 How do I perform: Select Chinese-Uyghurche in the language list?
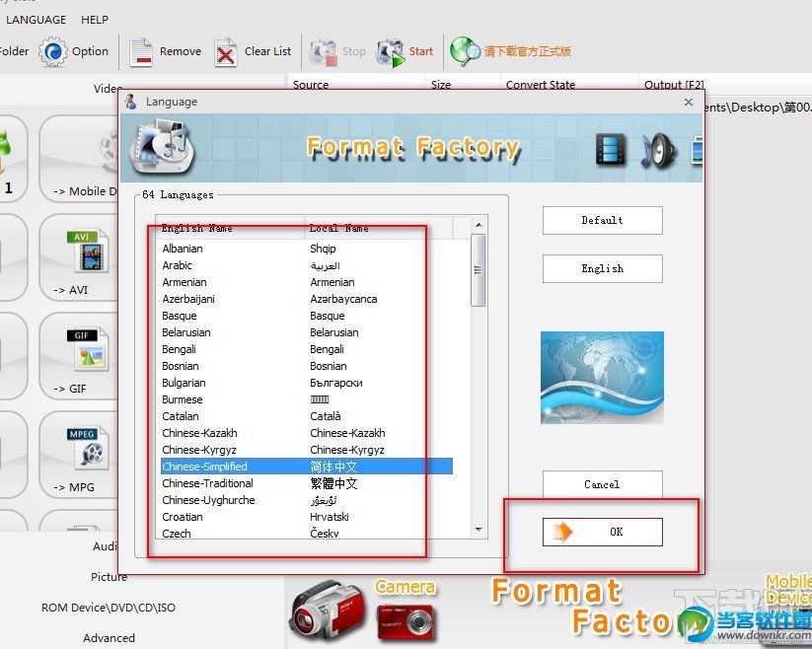pyautogui.click(x=307, y=500)
